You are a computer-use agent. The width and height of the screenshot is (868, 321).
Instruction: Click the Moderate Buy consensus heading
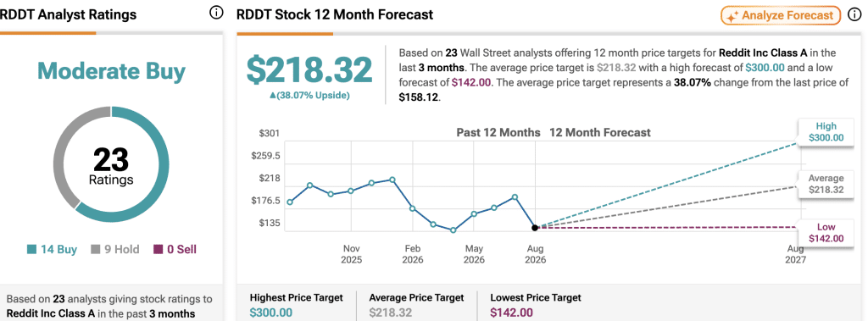pyautogui.click(x=111, y=72)
